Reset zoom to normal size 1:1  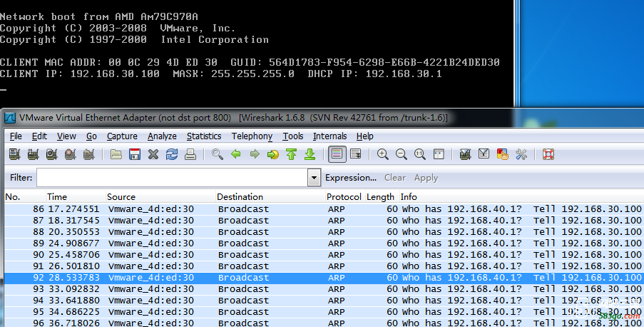click(x=420, y=154)
